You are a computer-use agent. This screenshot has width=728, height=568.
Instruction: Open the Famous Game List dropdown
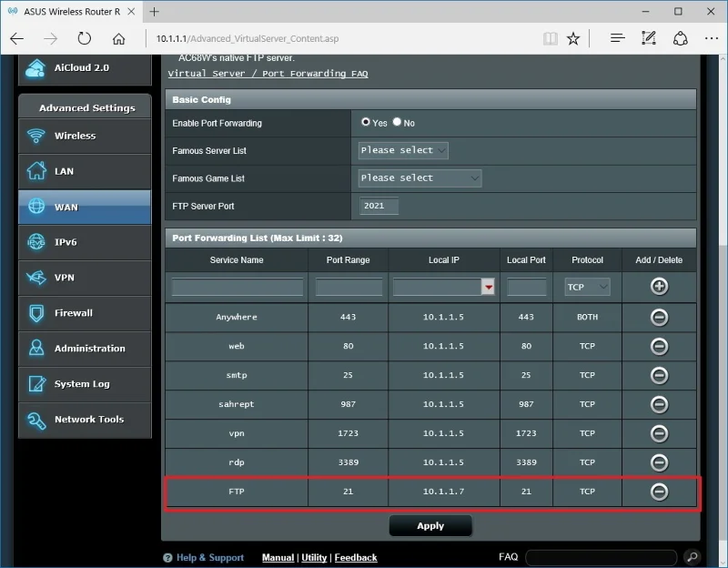[419, 177]
